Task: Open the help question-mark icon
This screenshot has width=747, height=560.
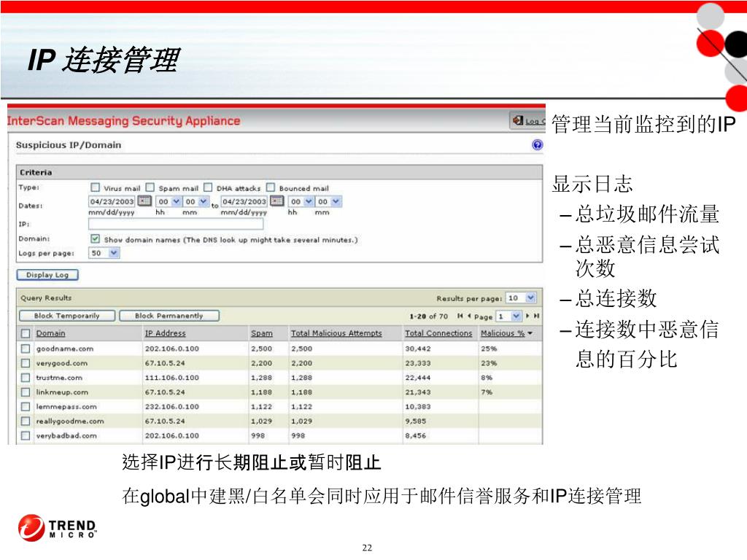Action: [538, 145]
